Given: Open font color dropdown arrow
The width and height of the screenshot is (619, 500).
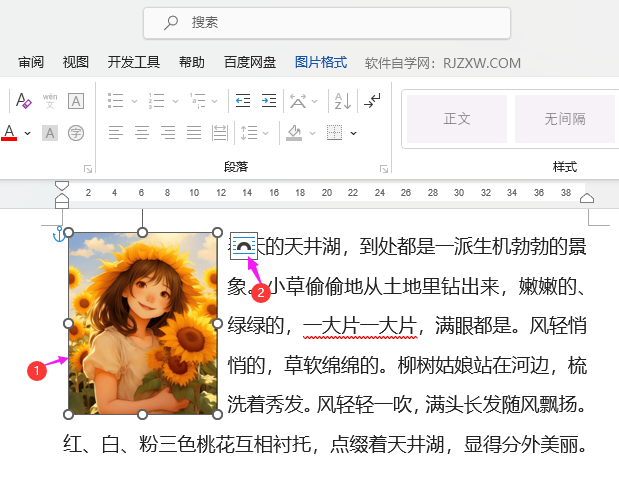Looking at the screenshot, I should pyautogui.click(x=27, y=133).
